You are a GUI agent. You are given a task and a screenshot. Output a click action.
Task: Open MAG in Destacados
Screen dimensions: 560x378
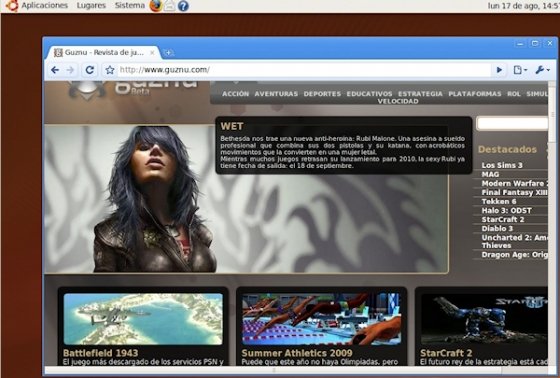[490, 174]
